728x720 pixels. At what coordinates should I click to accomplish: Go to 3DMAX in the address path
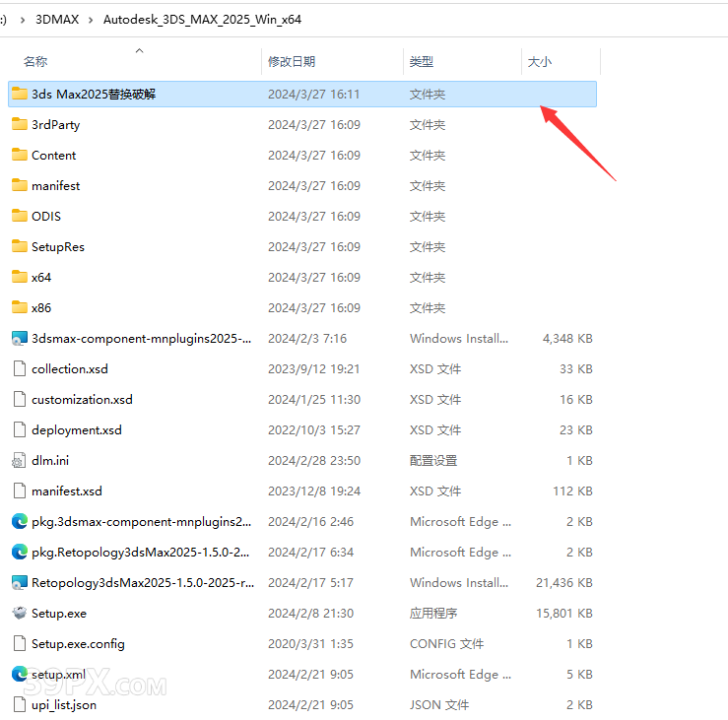point(57,20)
